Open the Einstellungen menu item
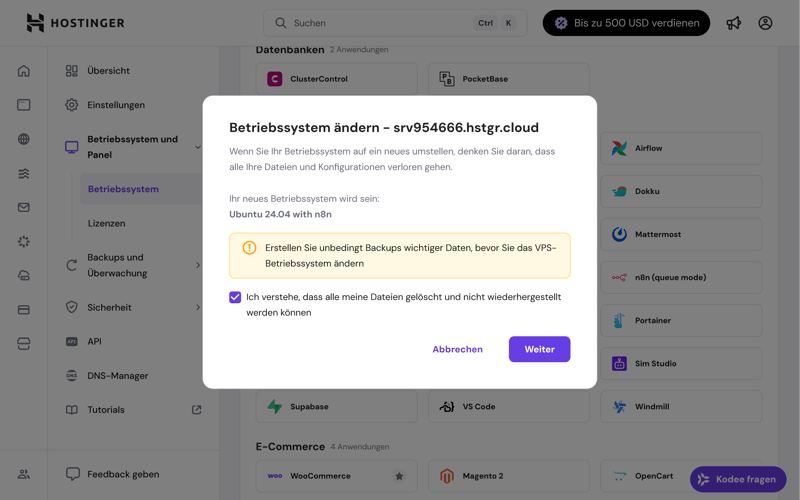Viewport: 800px width, 500px height. click(x=115, y=105)
